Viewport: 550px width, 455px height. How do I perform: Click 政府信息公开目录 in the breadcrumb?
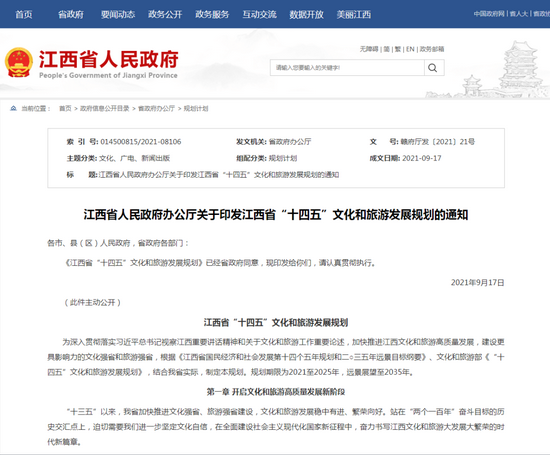coord(105,108)
